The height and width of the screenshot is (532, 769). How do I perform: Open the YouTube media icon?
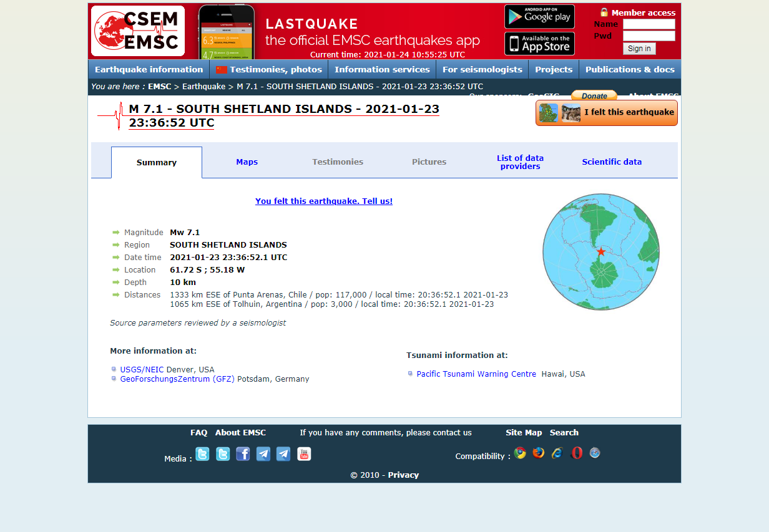coord(304,454)
